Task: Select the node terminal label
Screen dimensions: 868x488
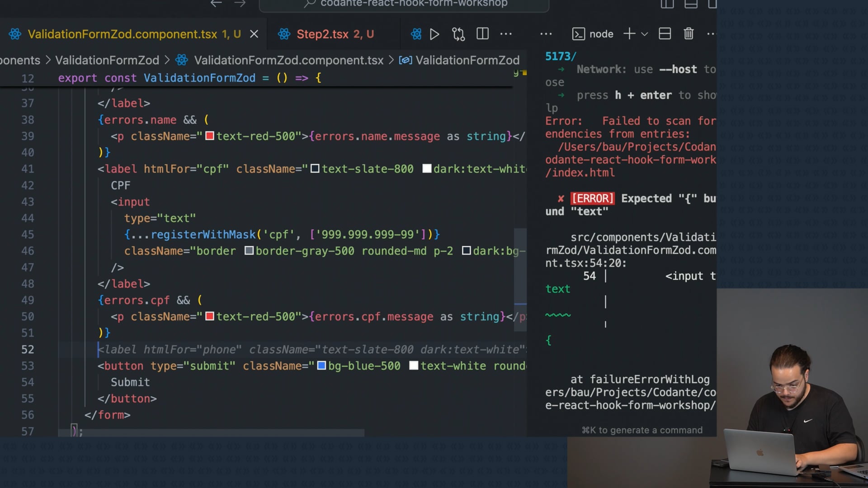Action: [601, 34]
